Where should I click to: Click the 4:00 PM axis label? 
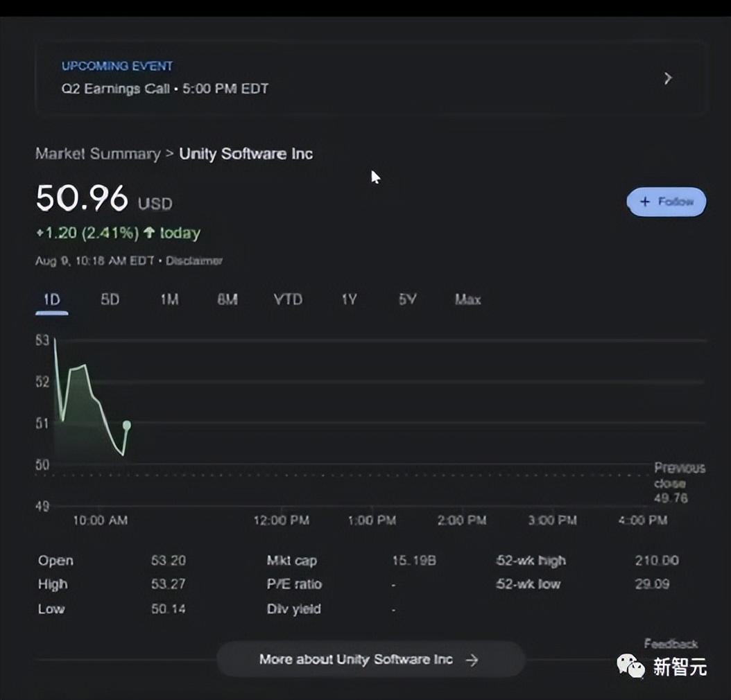click(x=644, y=520)
